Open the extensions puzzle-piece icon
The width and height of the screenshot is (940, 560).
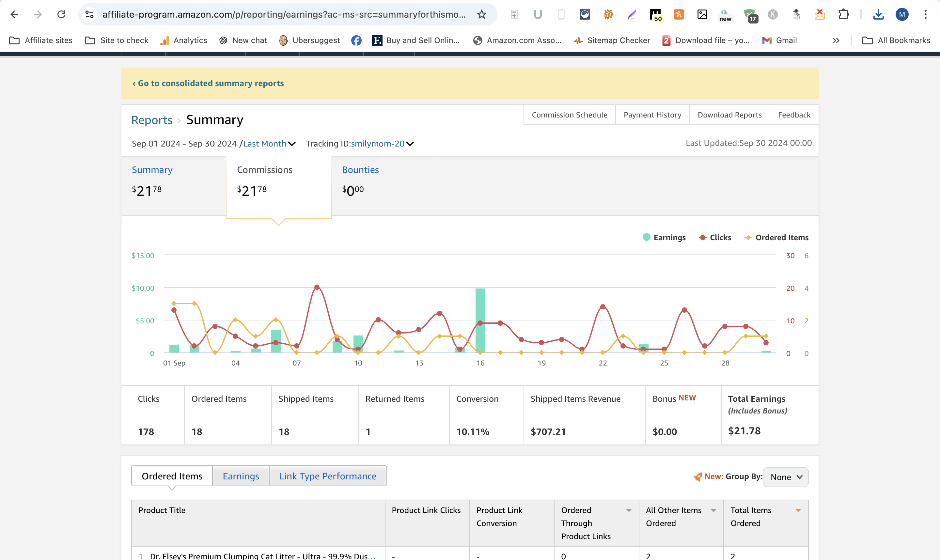(843, 14)
